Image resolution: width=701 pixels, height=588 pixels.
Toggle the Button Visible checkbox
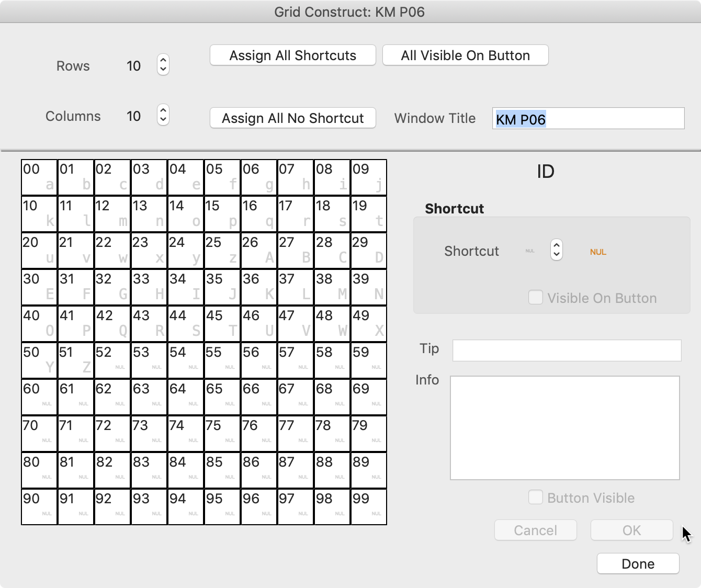pos(536,497)
